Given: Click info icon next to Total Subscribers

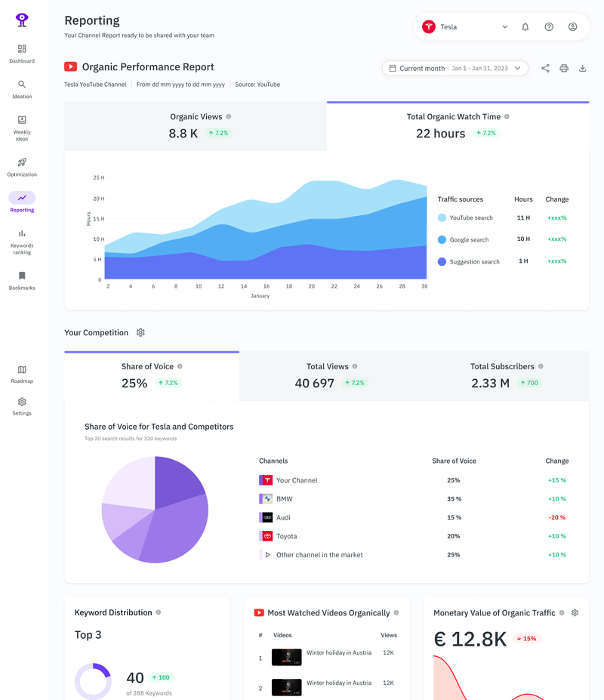Looking at the screenshot, I should (x=541, y=366).
